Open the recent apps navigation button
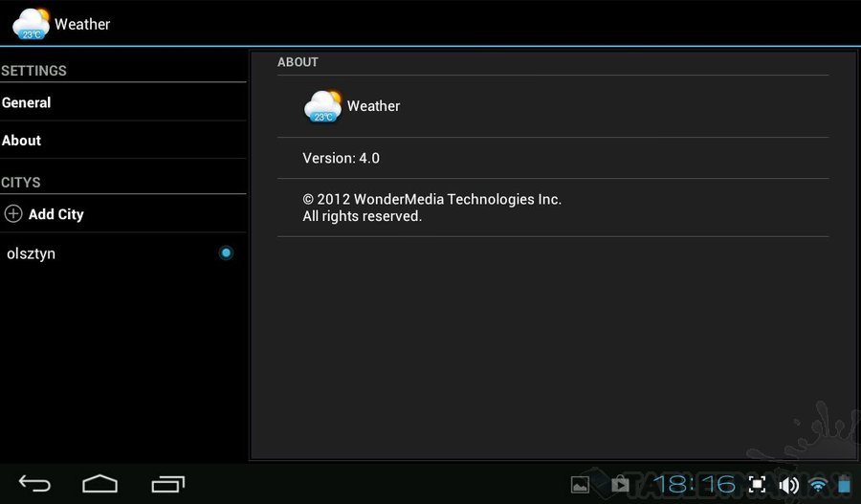 tap(168, 484)
